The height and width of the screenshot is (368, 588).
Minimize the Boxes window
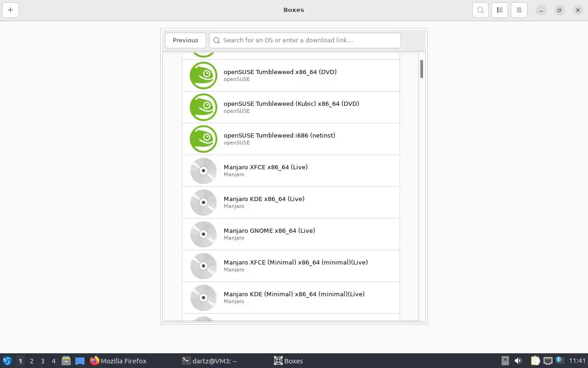[541, 10]
